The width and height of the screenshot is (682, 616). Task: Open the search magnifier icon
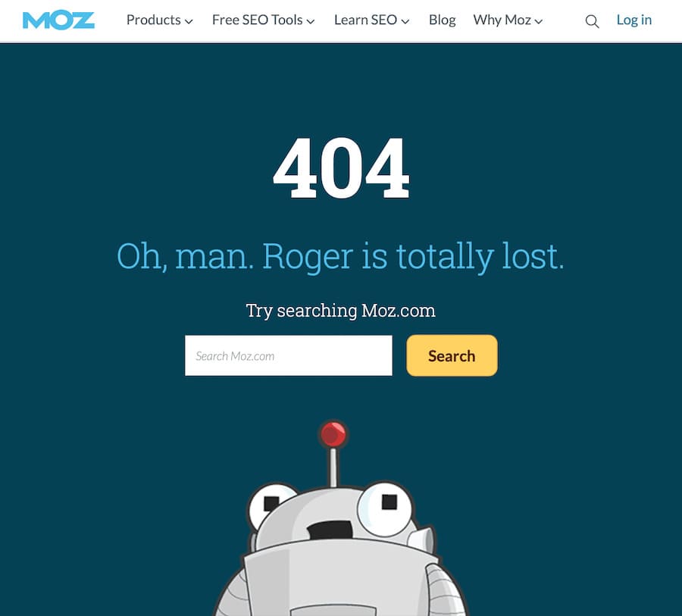pos(592,21)
